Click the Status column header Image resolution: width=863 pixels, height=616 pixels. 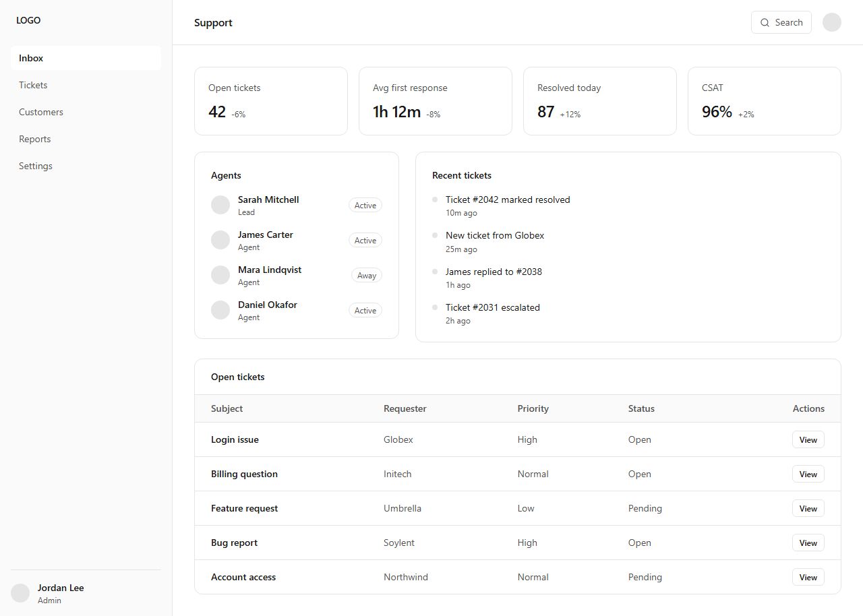point(641,408)
